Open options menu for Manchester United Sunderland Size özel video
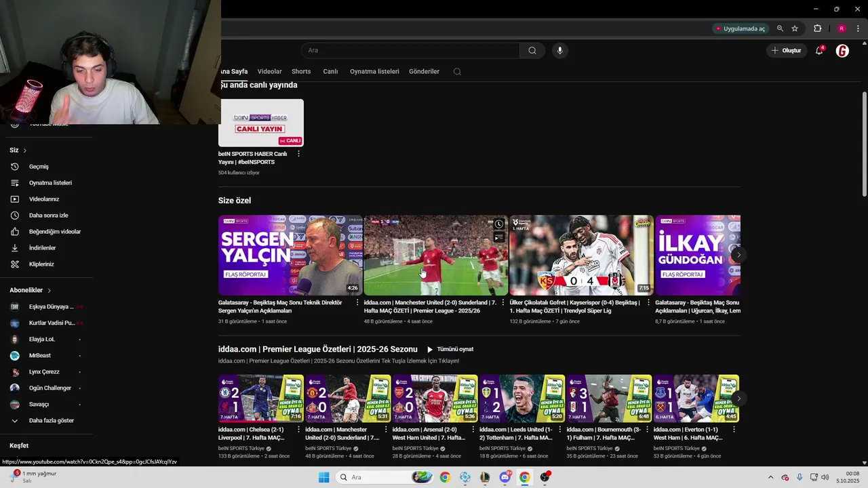Screen dimensions: 868x488 pos(502,302)
